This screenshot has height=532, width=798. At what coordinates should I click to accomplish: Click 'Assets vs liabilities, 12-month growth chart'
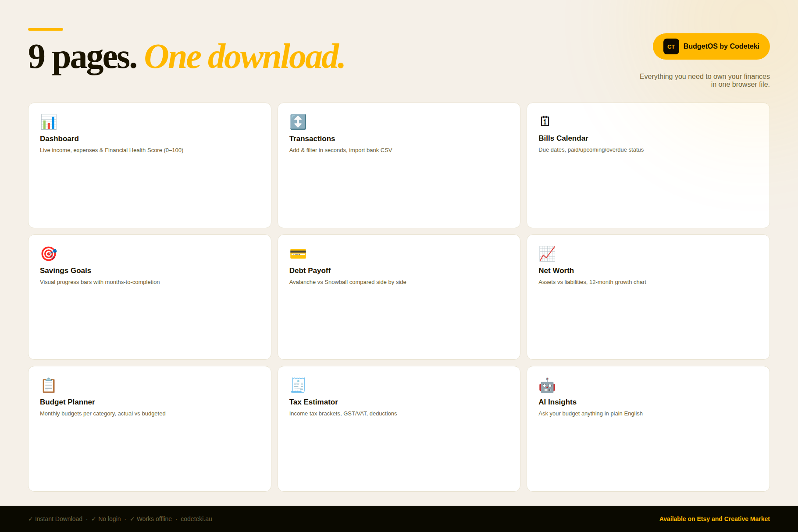592,282
